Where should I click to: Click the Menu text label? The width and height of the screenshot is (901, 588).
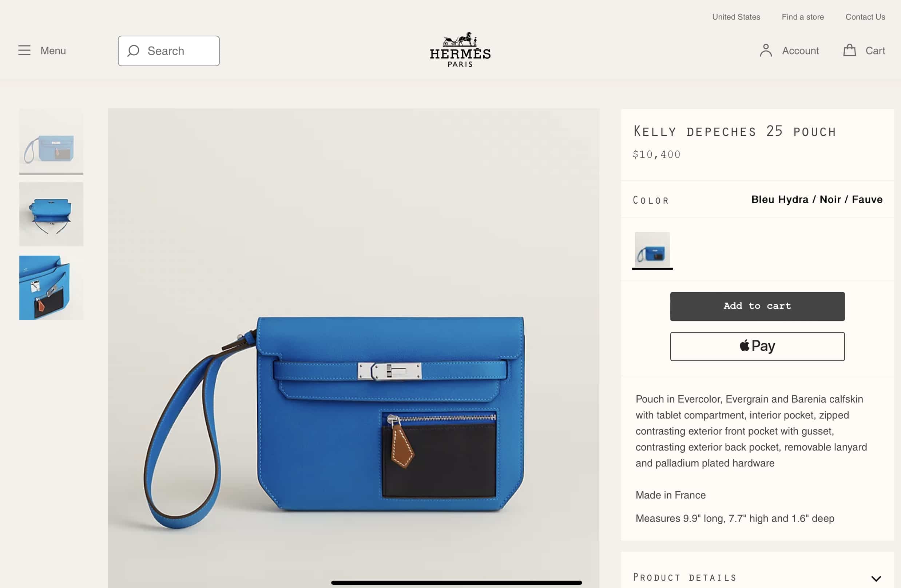[53, 51]
